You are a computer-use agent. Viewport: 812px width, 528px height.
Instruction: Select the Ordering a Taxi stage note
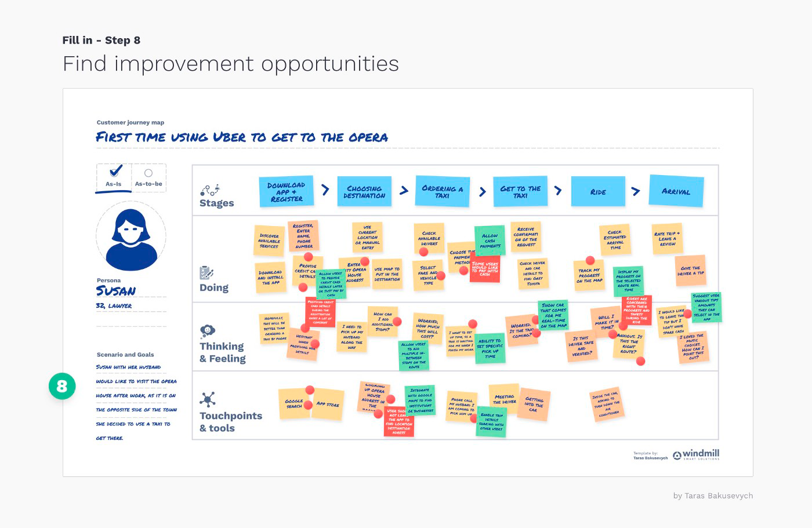point(443,191)
